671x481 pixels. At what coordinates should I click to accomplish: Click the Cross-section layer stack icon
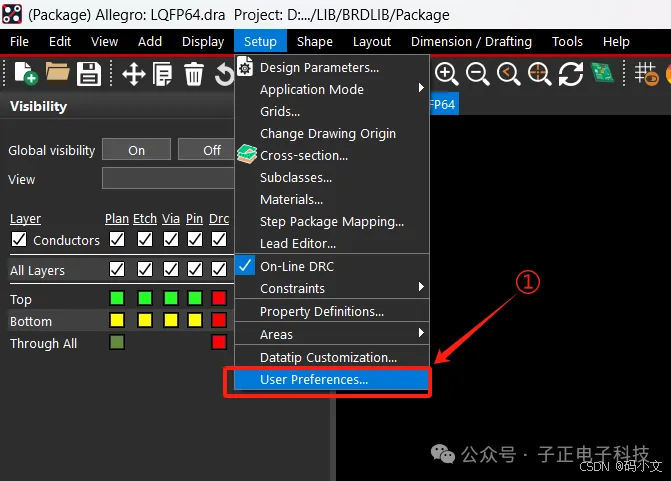click(x=247, y=154)
